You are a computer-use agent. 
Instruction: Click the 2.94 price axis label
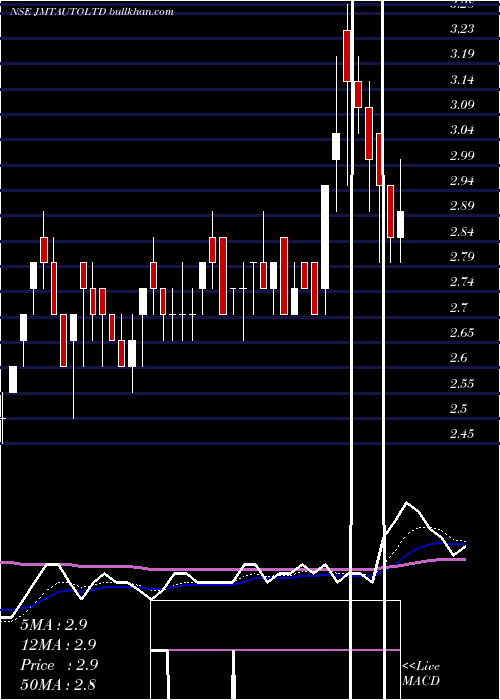(x=462, y=181)
